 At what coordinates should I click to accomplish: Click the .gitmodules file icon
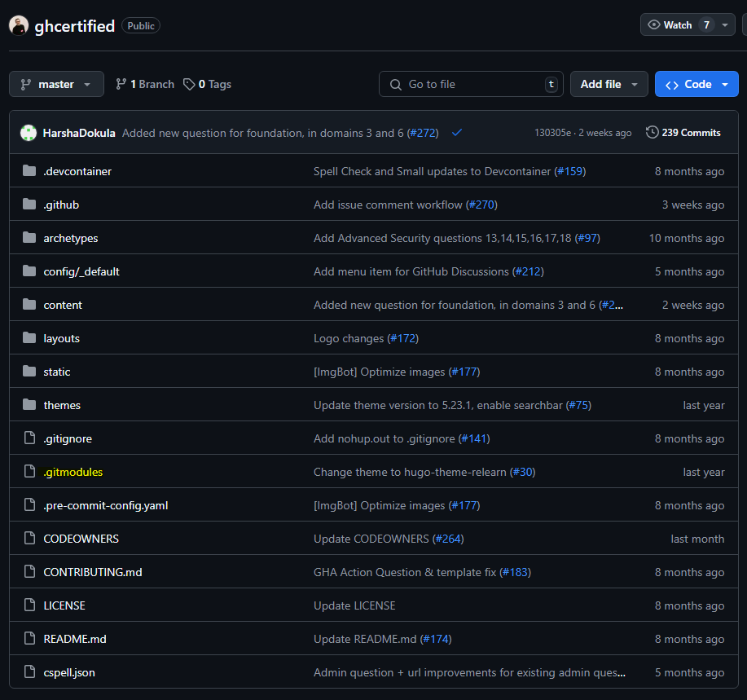29,471
